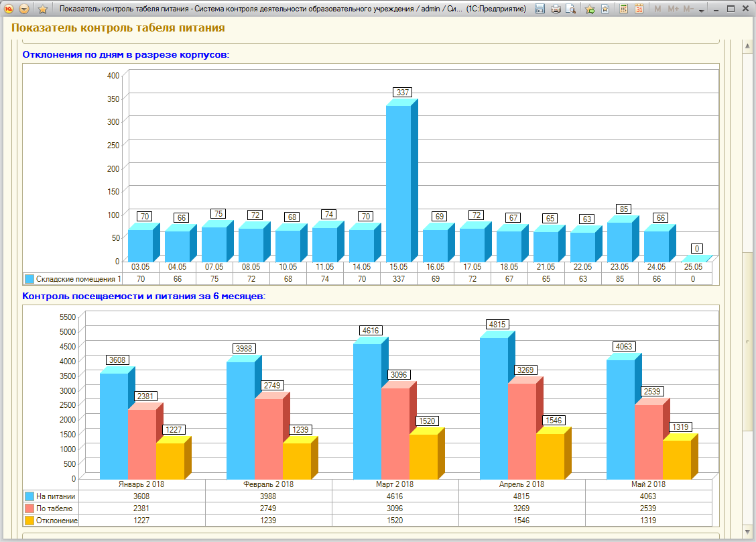Click the M- memory button

[x=688, y=9]
